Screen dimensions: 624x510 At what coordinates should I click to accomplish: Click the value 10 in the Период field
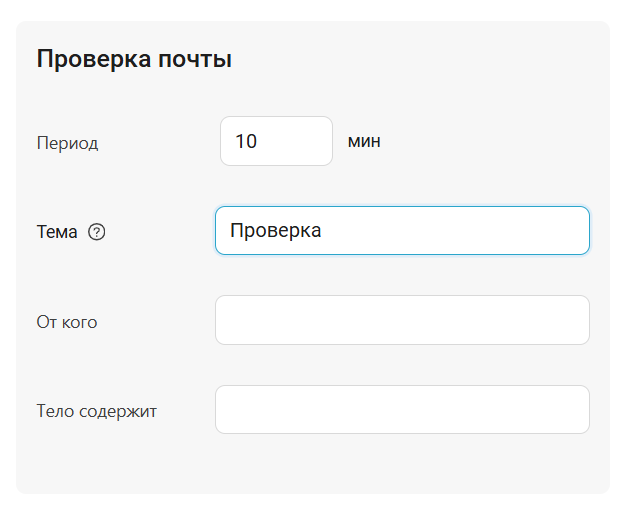[246, 142]
